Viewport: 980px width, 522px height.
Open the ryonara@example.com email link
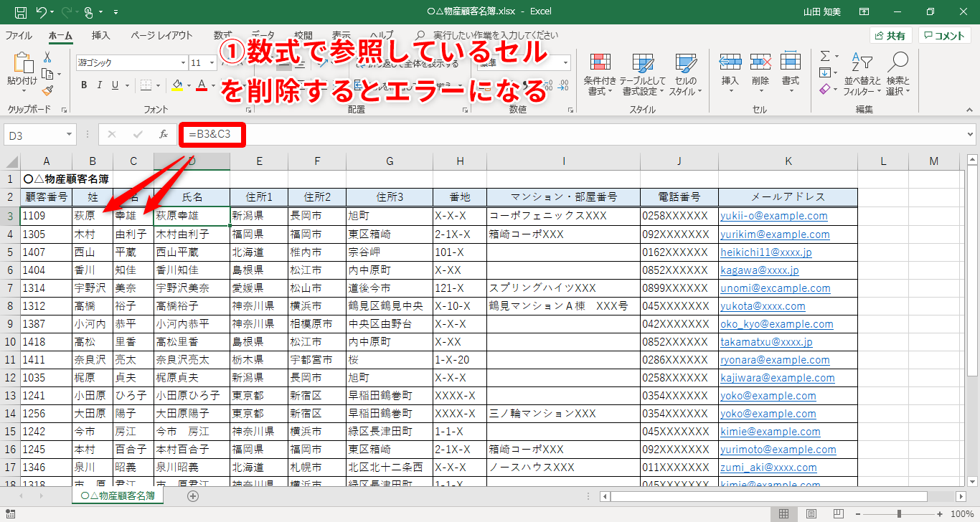(775, 360)
